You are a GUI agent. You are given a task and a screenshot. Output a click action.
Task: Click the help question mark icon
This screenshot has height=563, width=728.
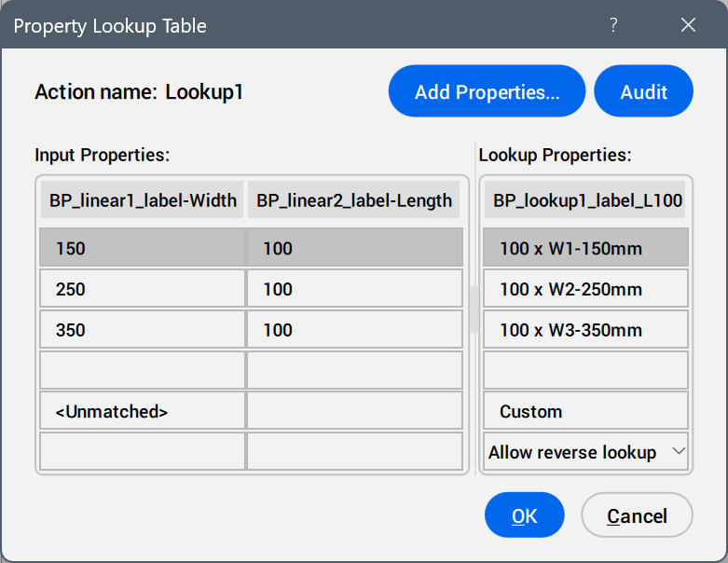613,25
